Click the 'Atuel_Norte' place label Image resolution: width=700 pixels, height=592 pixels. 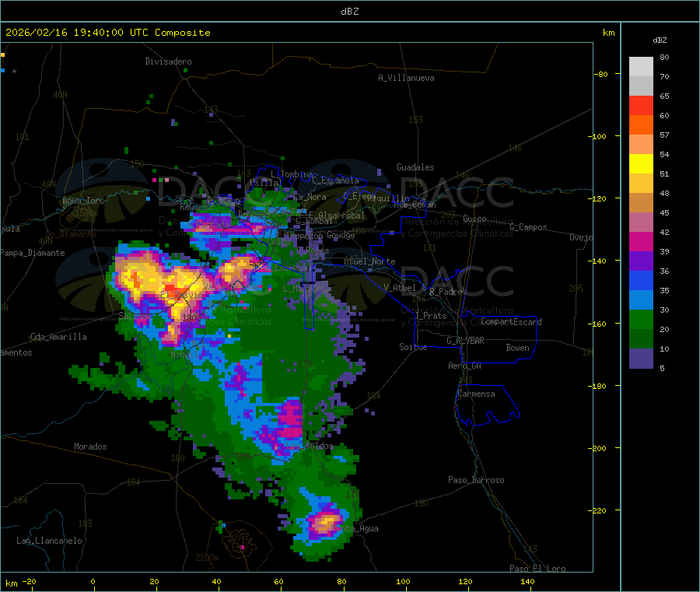click(369, 261)
